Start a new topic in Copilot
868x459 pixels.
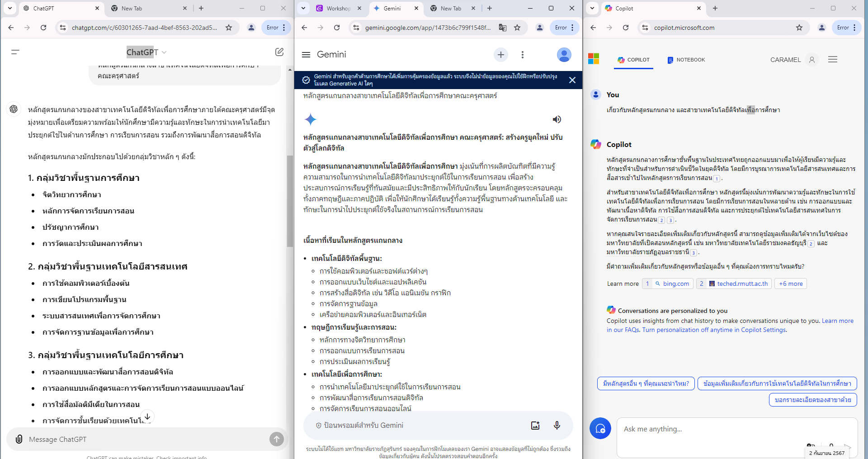(x=600, y=428)
